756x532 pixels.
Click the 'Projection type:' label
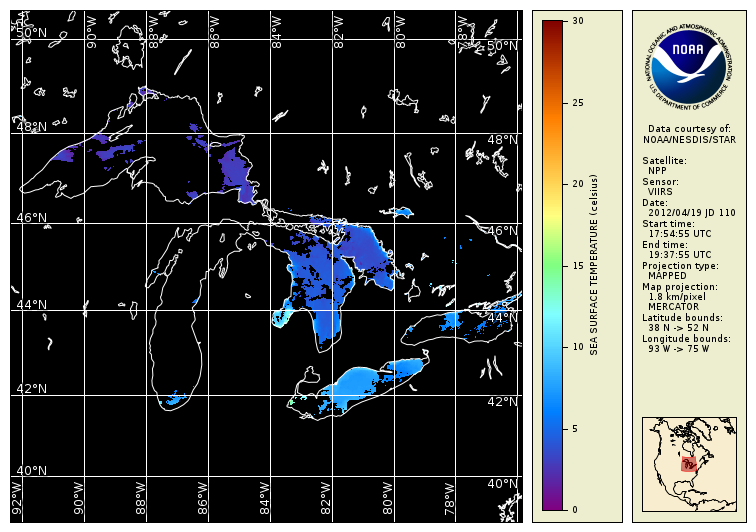(x=680, y=266)
